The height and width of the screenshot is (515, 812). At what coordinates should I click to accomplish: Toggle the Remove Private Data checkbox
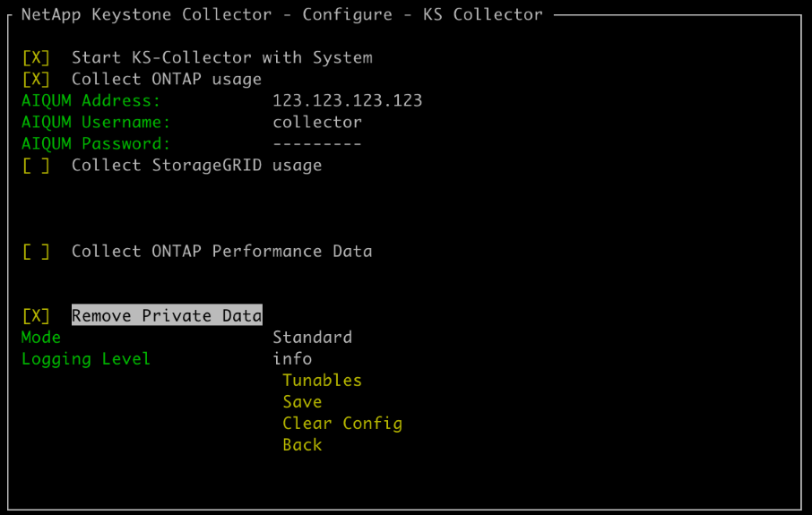click(x=36, y=316)
